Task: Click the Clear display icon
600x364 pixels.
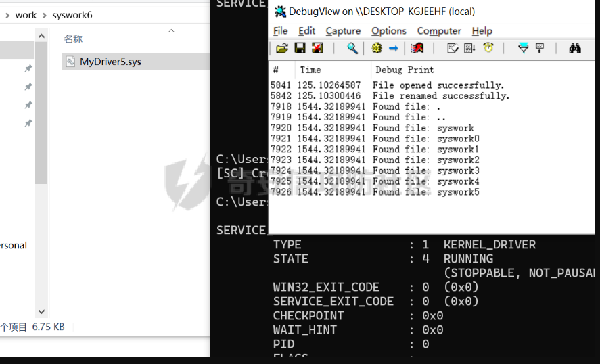Action: [x=418, y=48]
